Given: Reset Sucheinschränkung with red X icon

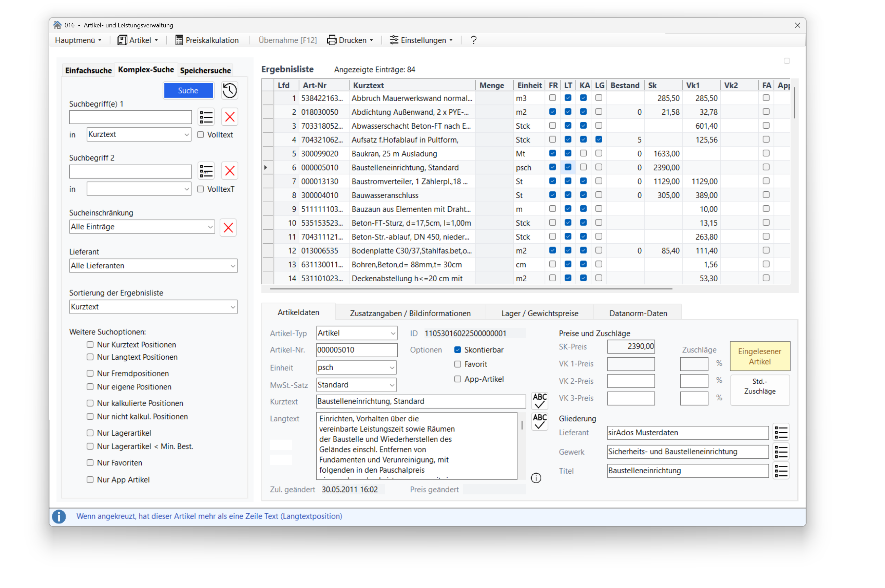Looking at the screenshot, I should pyautogui.click(x=228, y=228).
